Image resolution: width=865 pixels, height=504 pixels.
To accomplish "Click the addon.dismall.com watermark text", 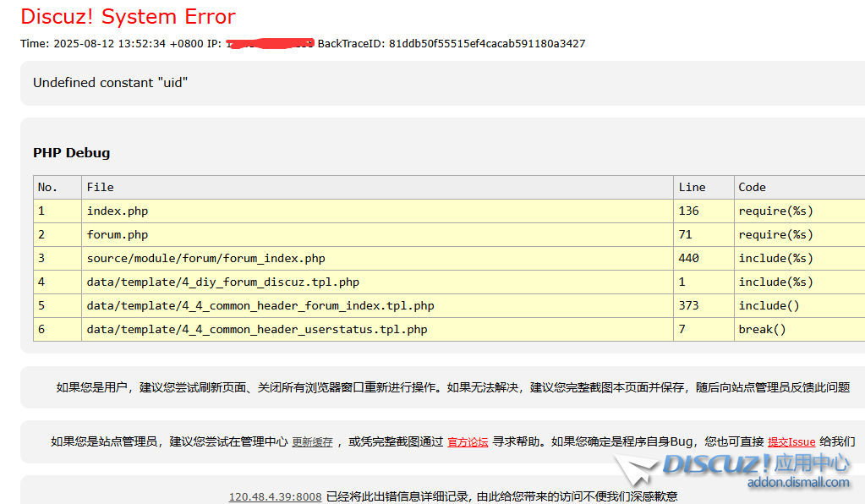I will pyautogui.click(x=797, y=482).
